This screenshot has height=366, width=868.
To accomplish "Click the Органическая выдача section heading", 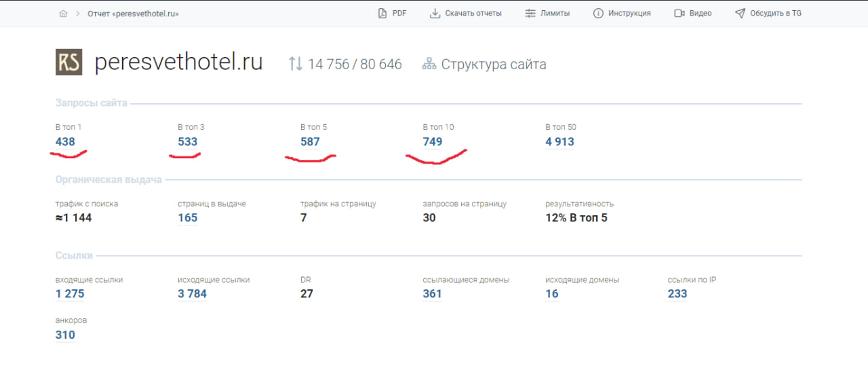I will [108, 180].
